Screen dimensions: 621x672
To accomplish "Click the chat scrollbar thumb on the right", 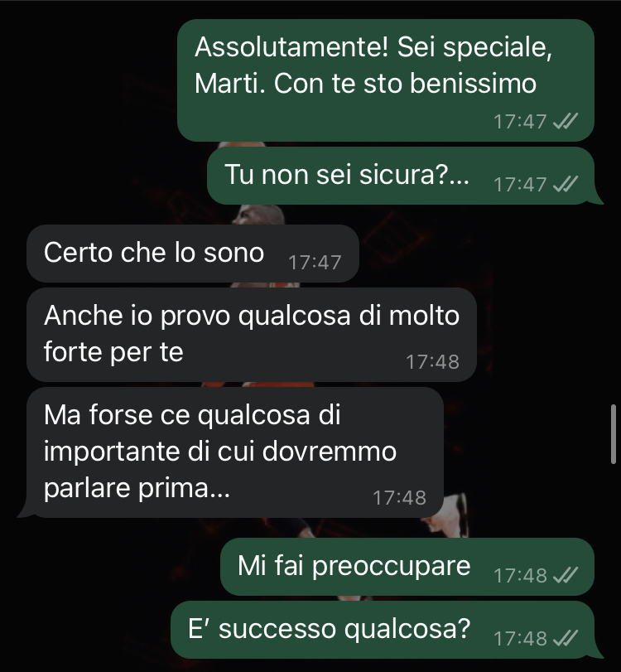I will [x=614, y=433].
